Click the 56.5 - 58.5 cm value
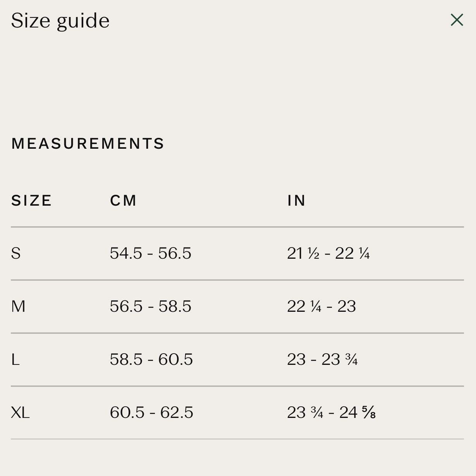 151,306
